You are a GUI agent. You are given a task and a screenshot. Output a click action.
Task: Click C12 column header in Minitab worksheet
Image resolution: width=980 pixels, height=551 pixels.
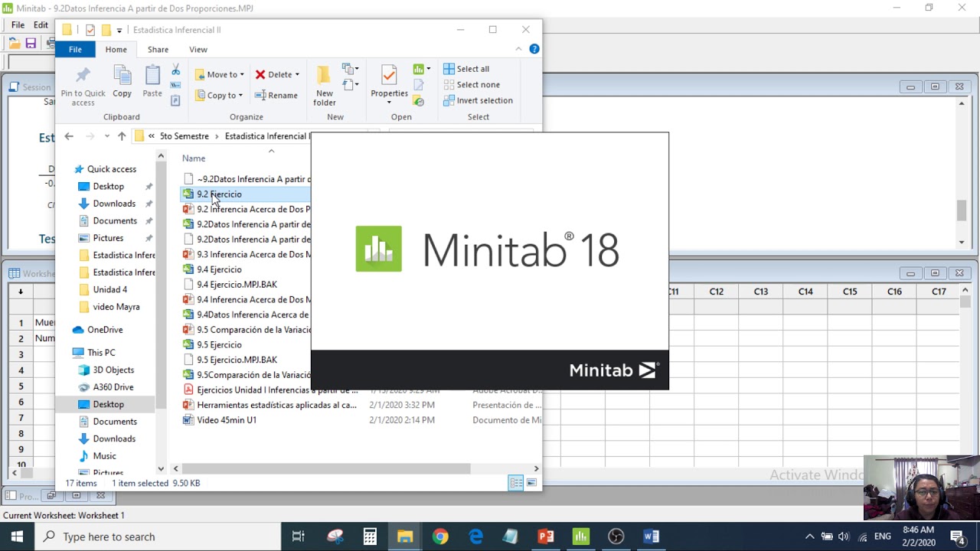(x=716, y=292)
